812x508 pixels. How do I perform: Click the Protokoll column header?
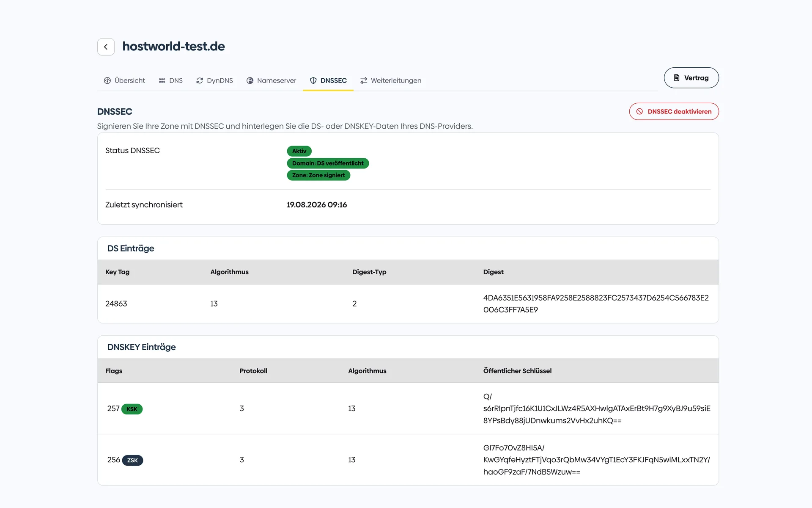253,371
